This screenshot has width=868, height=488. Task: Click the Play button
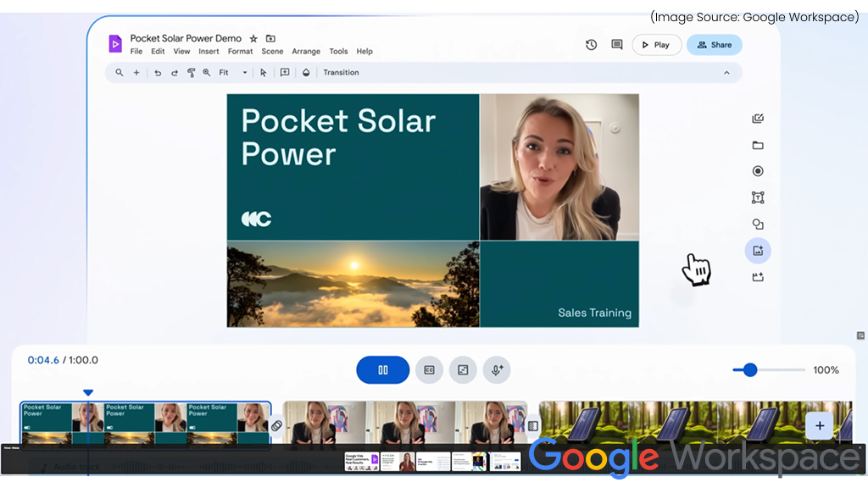tap(657, 45)
